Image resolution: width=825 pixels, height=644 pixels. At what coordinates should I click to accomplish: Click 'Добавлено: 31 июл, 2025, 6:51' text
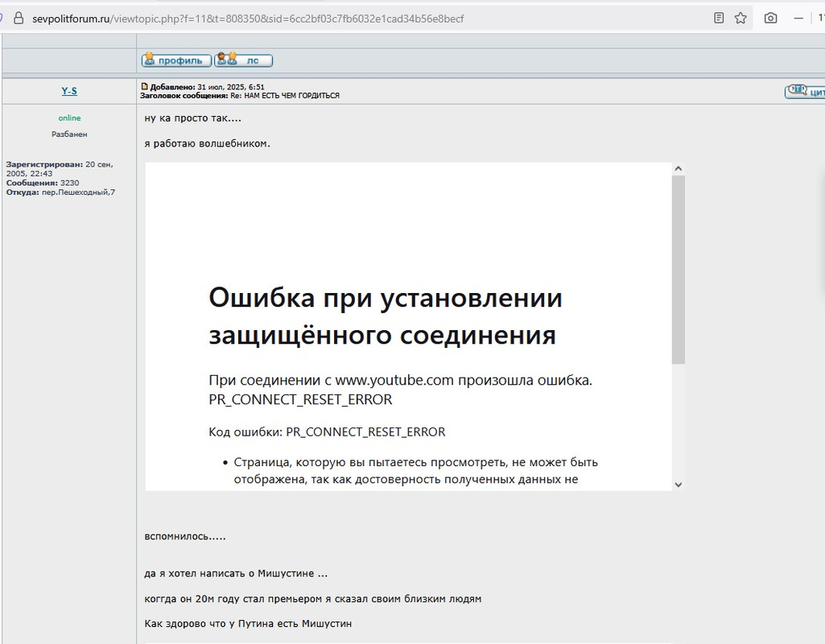coord(208,87)
